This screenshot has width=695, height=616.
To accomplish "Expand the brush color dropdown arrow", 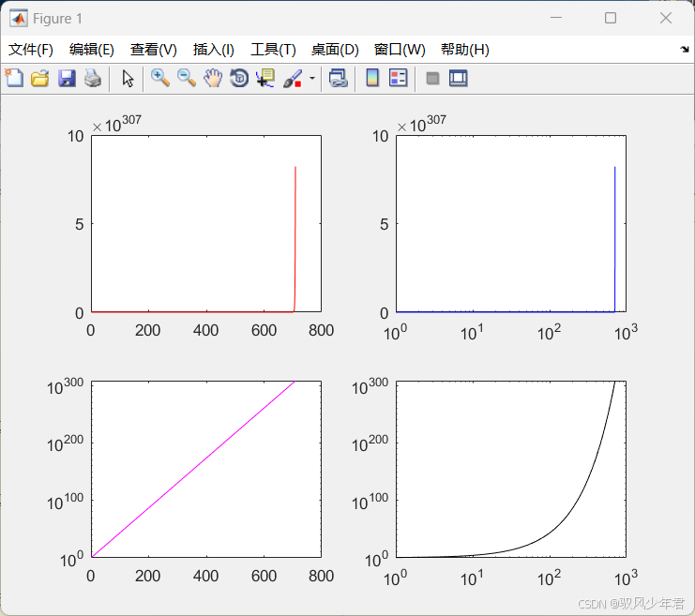I will (312, 79).
